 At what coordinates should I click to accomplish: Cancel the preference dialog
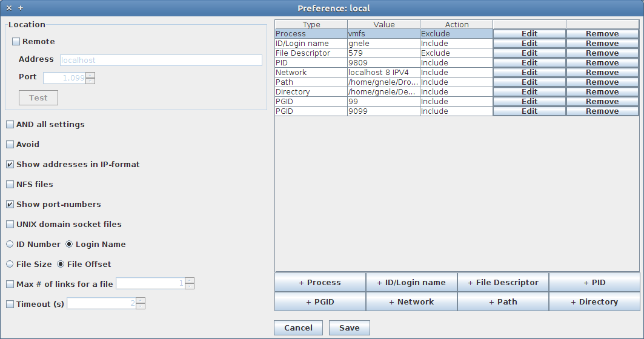298,328
